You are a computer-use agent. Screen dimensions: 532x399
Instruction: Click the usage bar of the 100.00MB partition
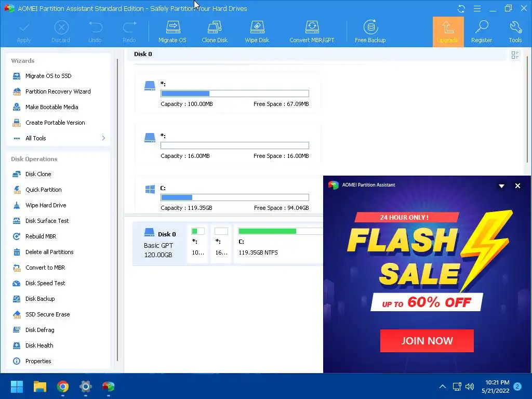[235, 94]
